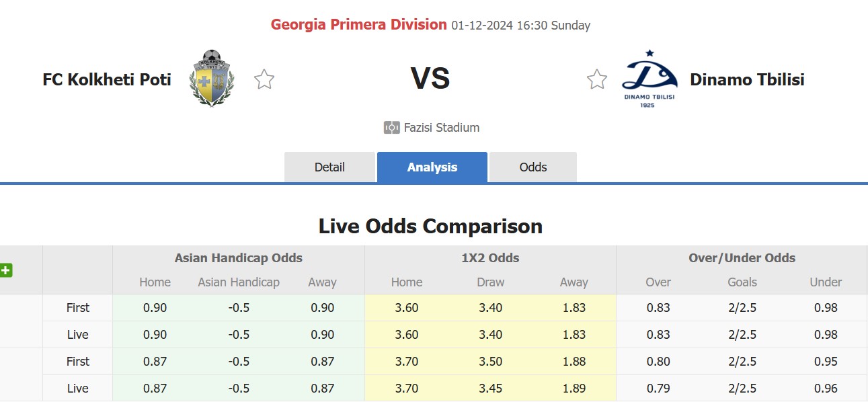
Task: Favorite Dinamo Tbilisi with star icon
Action: [597, 79]
